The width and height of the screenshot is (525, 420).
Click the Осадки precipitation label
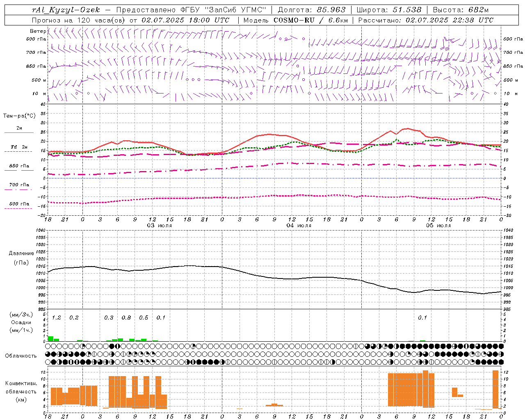click(21, 322)
